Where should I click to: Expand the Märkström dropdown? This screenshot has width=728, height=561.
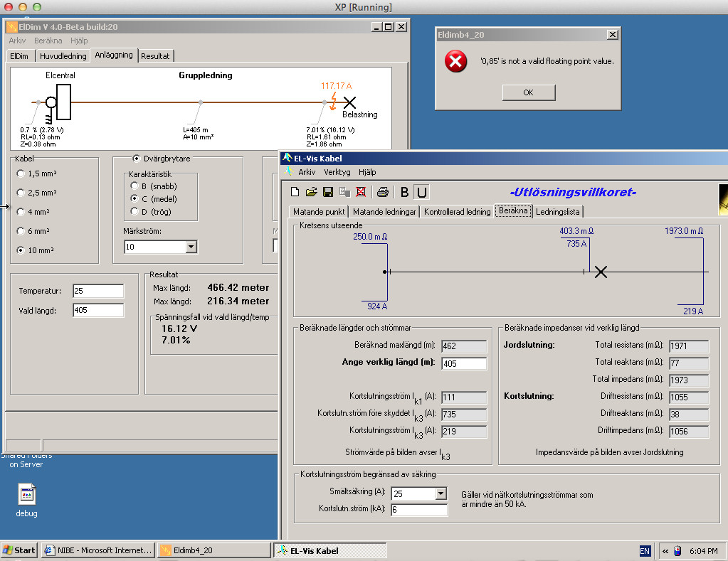click(191, 247)
